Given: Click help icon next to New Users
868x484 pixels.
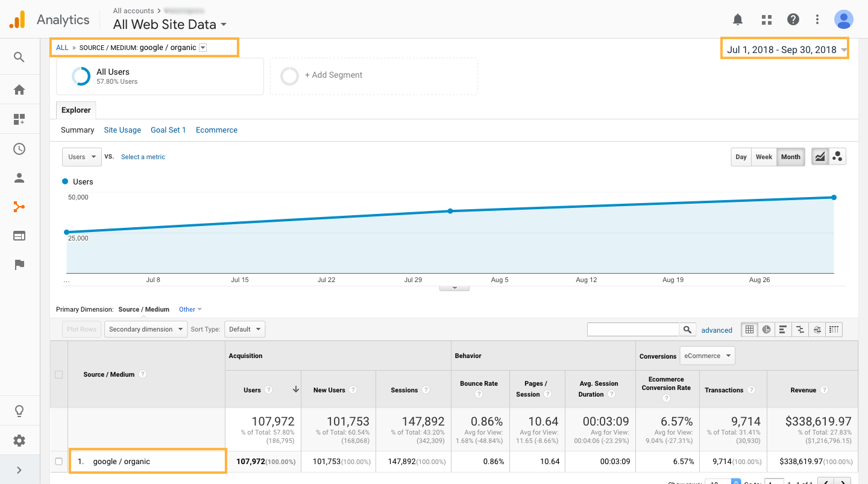Looking at the screenshot, I should tap(353, 390).
